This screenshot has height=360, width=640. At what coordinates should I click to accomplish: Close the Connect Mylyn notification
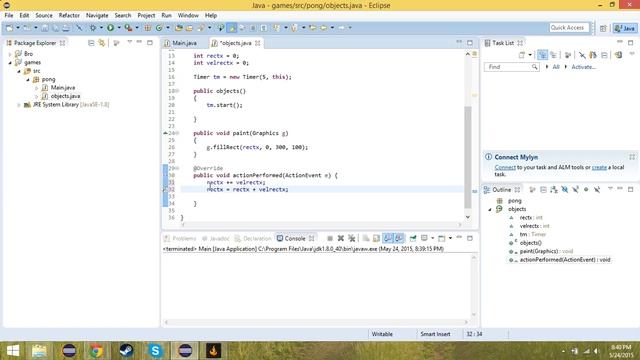[632, 157]
